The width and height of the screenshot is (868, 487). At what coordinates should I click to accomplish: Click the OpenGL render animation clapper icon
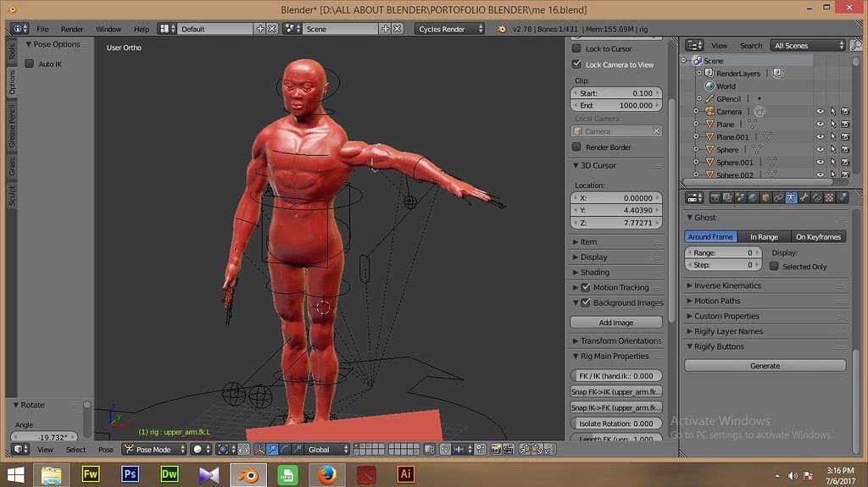(x=509, y=450)
